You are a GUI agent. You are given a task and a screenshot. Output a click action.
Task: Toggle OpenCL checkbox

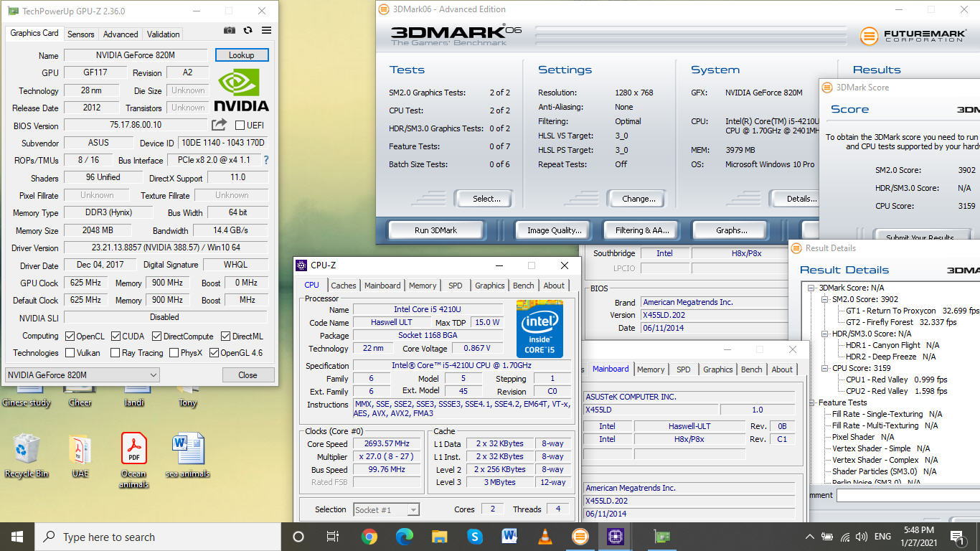click(x=70, y=336)
